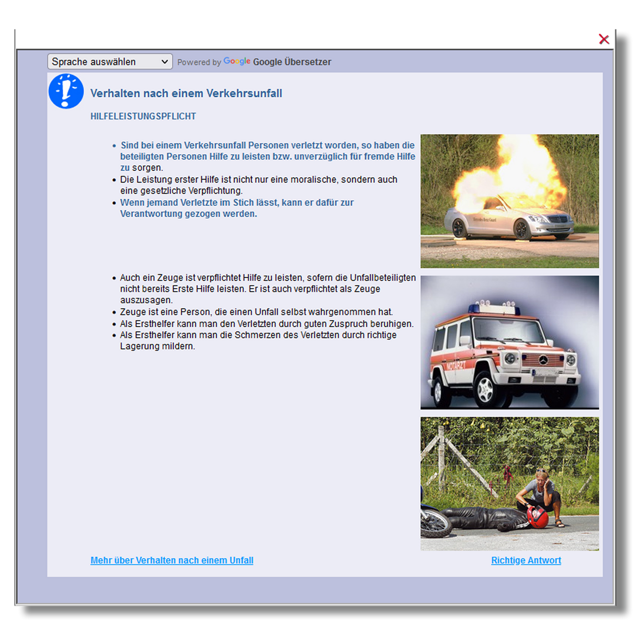This screenshot has width=644, height=644.
Task: Click the blue exclamation mark info icon
Action: pyautogui.click(x=66, y=91)
